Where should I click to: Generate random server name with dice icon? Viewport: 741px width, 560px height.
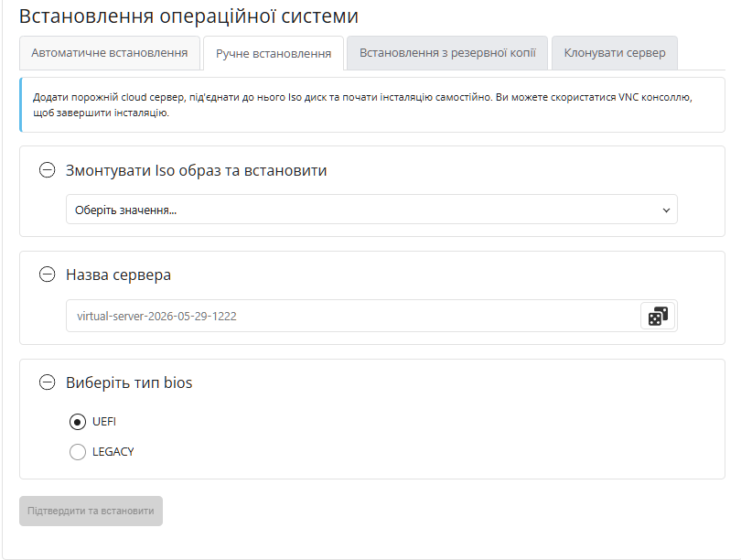[x=658, y=317]
